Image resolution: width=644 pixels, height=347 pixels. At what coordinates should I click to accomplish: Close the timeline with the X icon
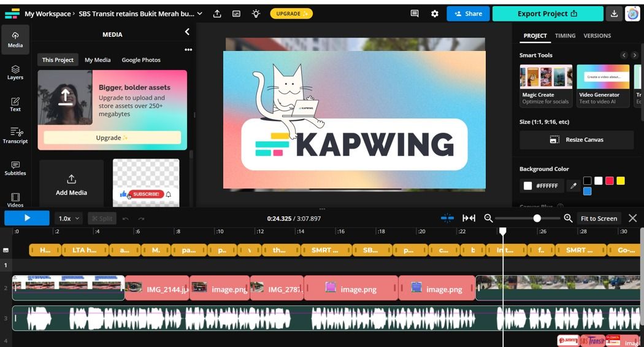[x=632, y=218]
